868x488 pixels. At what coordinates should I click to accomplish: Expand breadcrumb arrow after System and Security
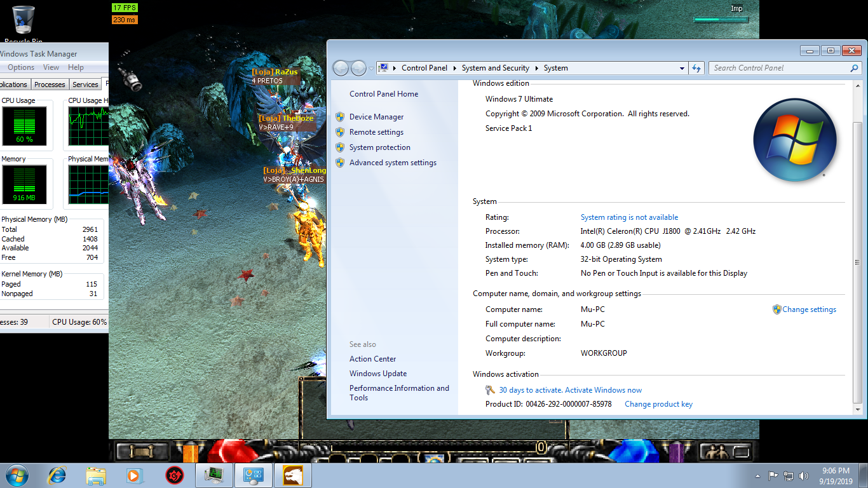[536, 68]
